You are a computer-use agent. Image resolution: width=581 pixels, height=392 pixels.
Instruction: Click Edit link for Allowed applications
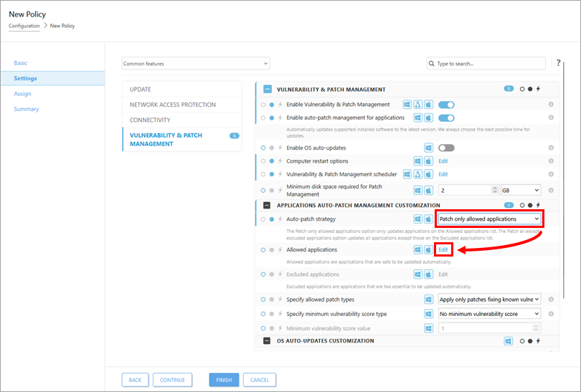[x=443, y=249]
